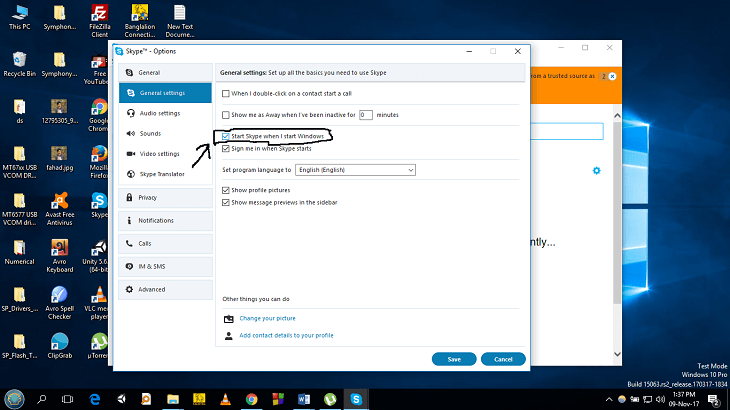The image size is (730, 410).
Task: Click the Windows Start button
Action: [14, 398]
